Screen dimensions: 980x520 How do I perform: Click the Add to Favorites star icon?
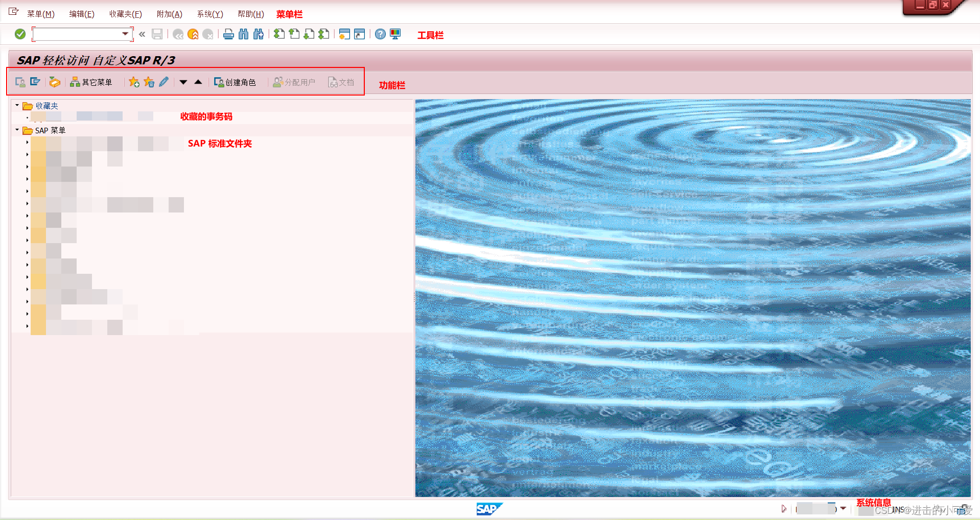click(x=134, y=82)
